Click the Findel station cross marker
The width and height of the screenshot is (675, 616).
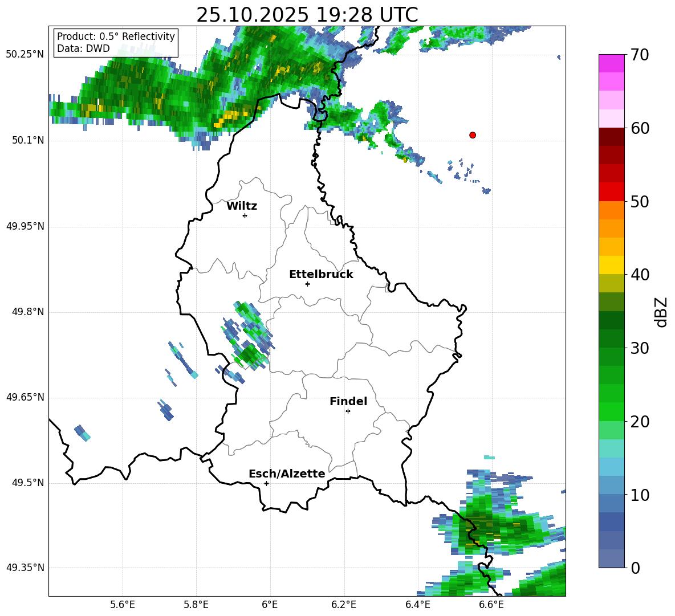click(x=348, y=411)
